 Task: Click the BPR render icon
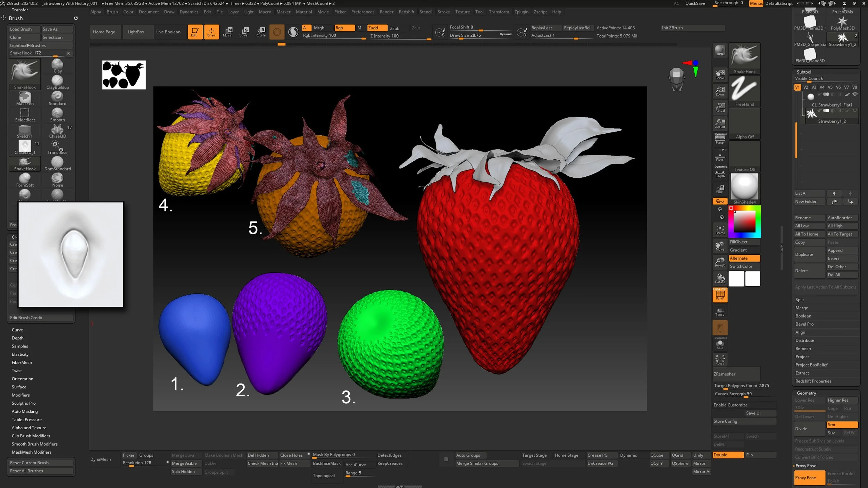pyautogui.click(x=720, y=51)
